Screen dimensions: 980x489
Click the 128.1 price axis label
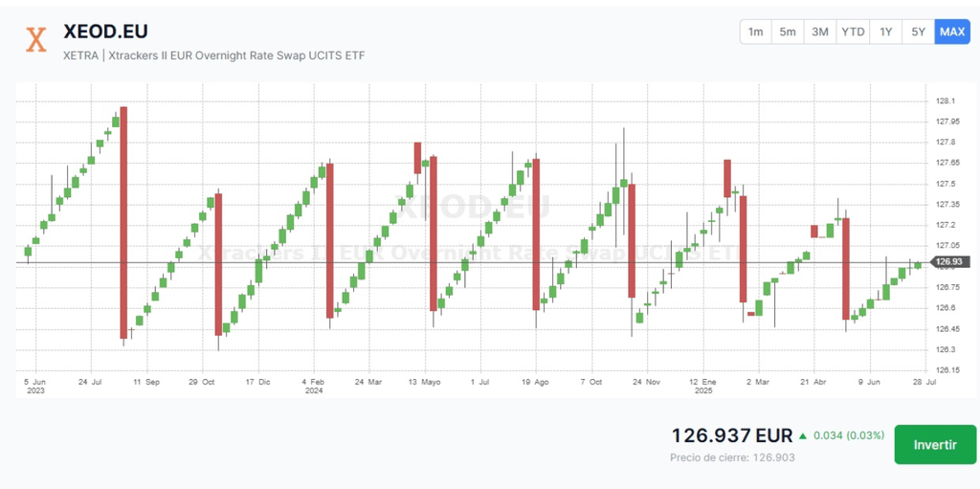click(x=946, y=101)
